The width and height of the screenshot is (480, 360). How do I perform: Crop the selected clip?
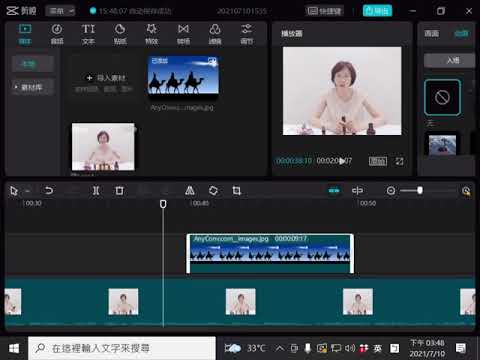(236, 191)
